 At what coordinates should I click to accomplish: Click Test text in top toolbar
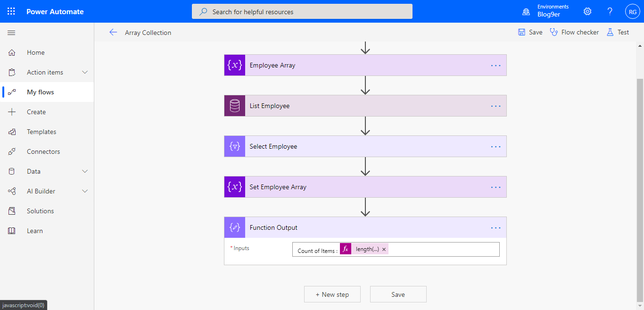pos(623,32)
